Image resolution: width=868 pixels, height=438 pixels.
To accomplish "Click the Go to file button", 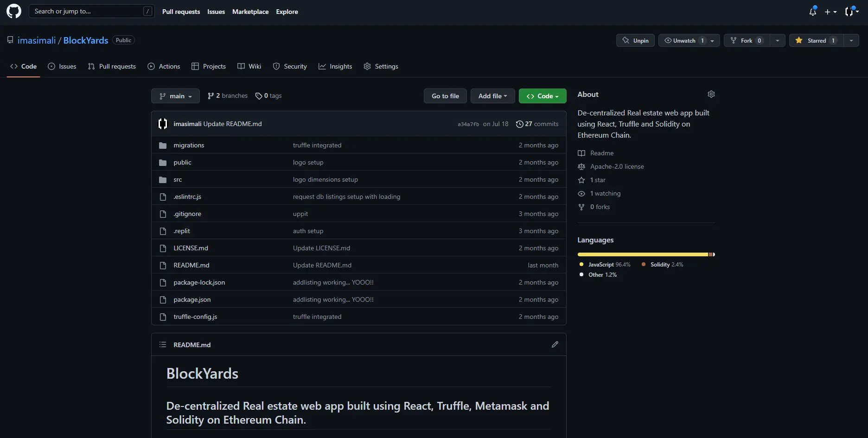I will pyautogui.click(x=445, y=96).
